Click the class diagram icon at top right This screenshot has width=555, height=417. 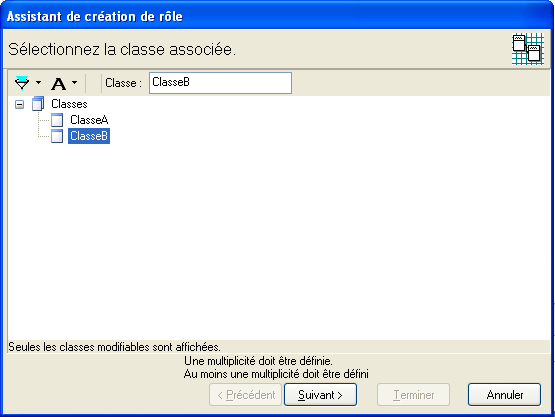tap(528, 49)
